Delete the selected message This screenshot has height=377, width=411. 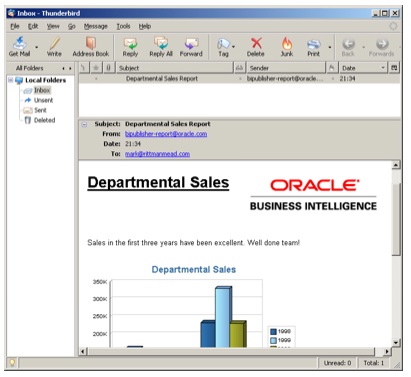256,47
